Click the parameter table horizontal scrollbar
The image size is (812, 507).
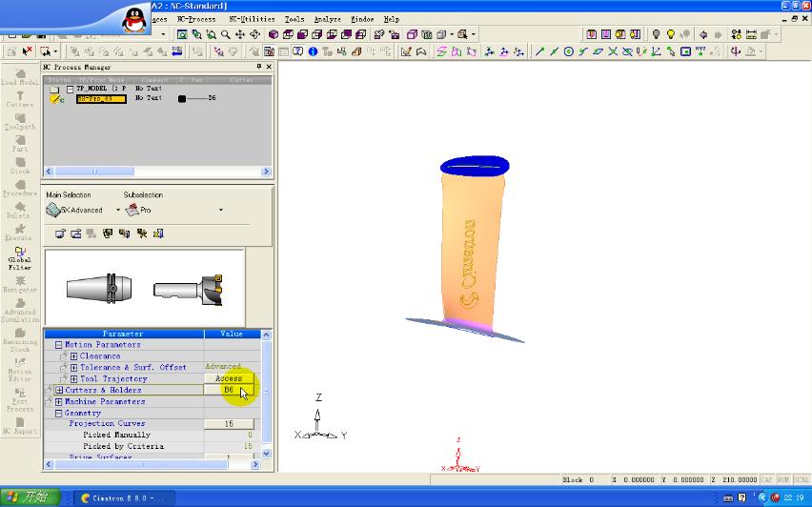pos(152,464)
